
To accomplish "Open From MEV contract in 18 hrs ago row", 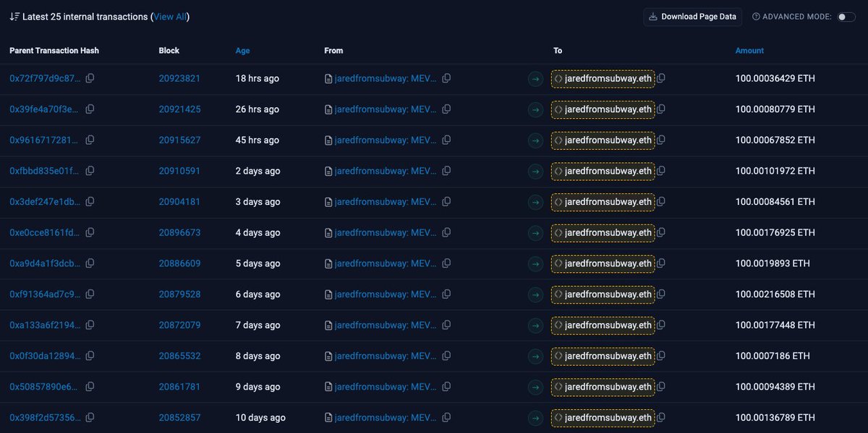I will (386, 78).
